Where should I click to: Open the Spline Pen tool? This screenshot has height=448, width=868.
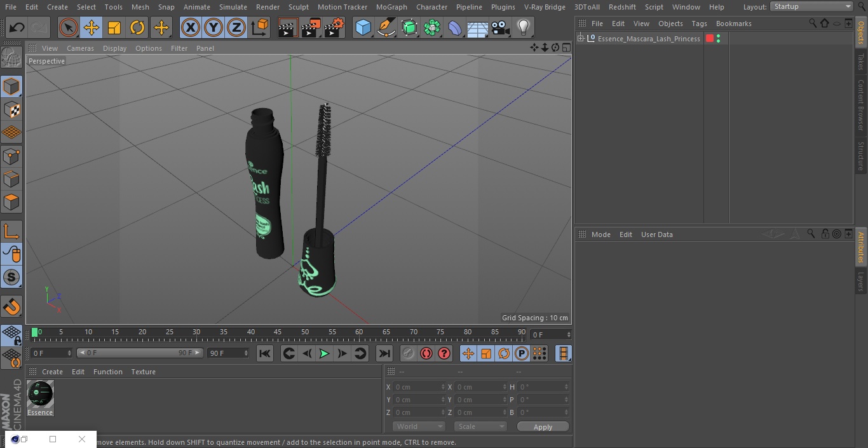[x=386, y=27]
